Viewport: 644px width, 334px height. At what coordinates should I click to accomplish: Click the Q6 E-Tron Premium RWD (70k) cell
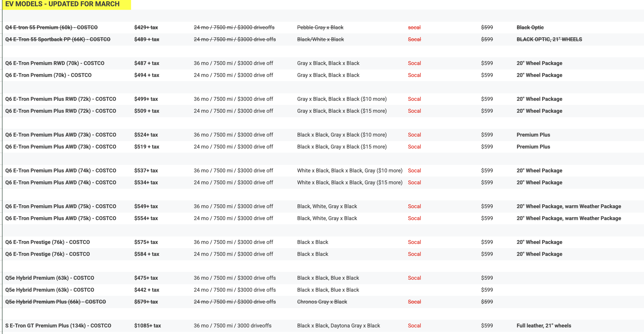pos(55,63)
